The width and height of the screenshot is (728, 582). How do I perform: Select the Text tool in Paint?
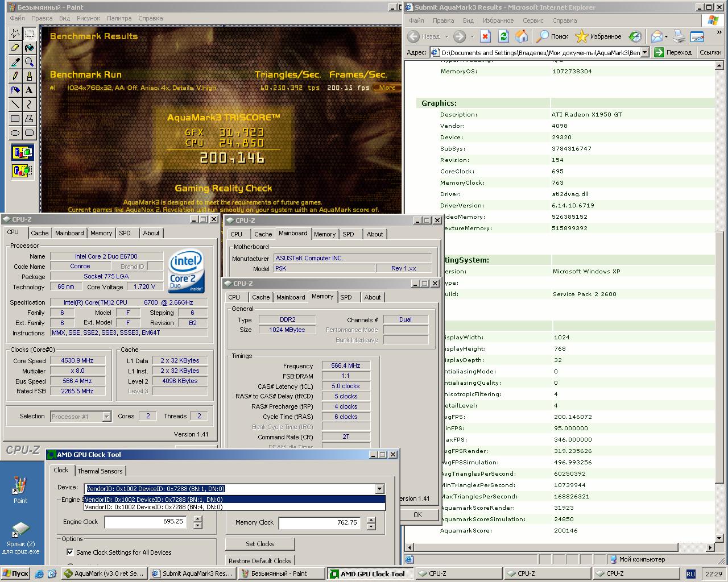(x=30, y=90)
